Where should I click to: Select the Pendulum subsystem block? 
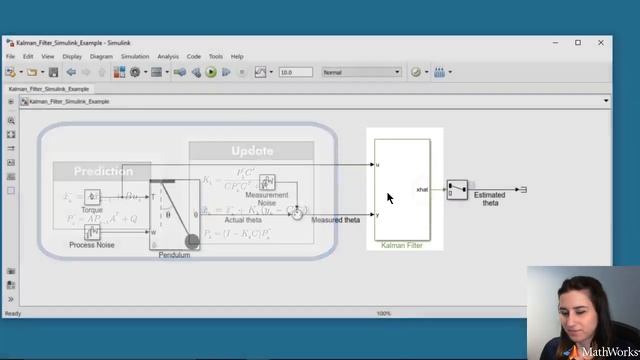(175, 215)
